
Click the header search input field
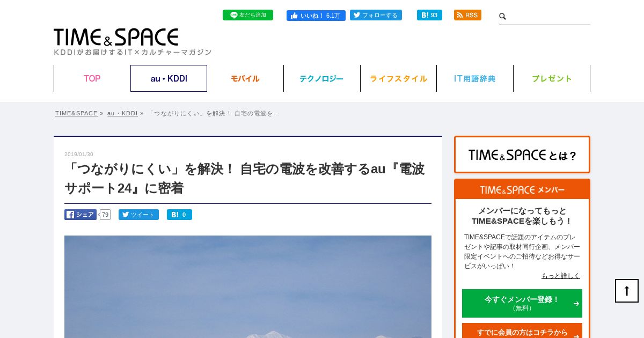548,17
